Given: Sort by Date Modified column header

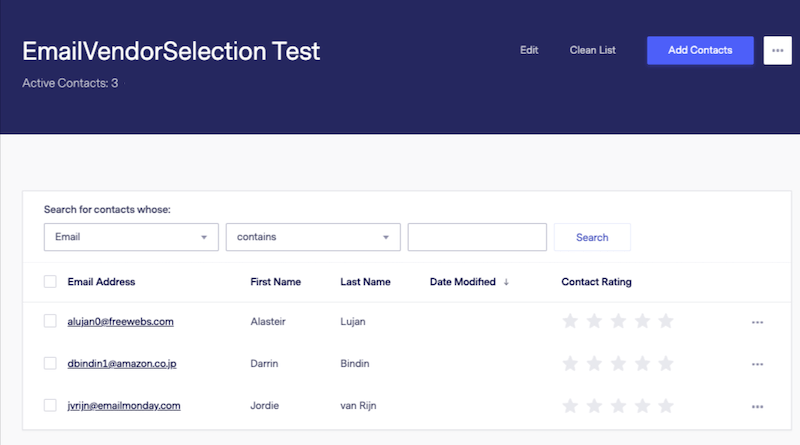Looking at the screenshot, I should point(463,282).
